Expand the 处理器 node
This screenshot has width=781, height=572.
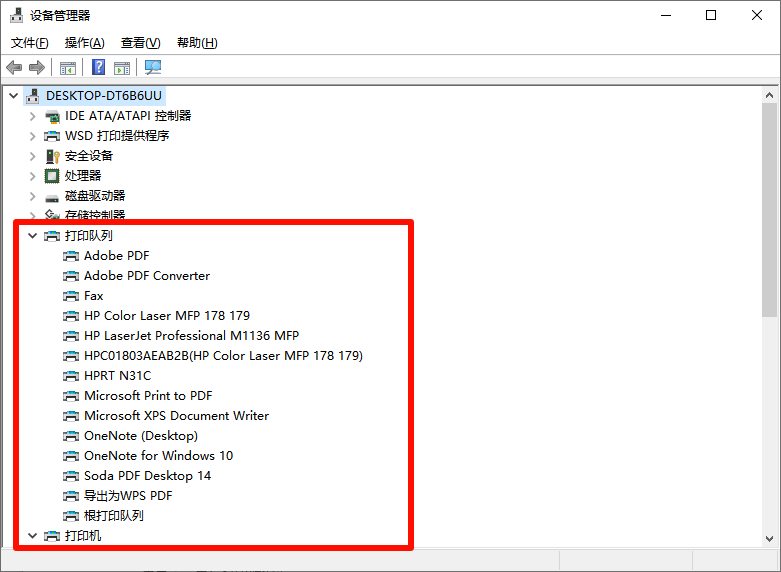pos(32,176)
